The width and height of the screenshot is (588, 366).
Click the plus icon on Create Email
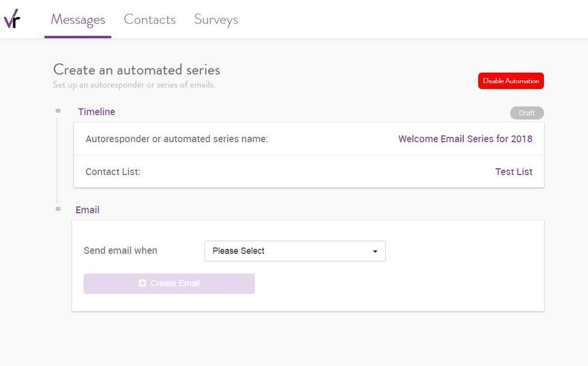pyautogui.click(x=142, y=283)
